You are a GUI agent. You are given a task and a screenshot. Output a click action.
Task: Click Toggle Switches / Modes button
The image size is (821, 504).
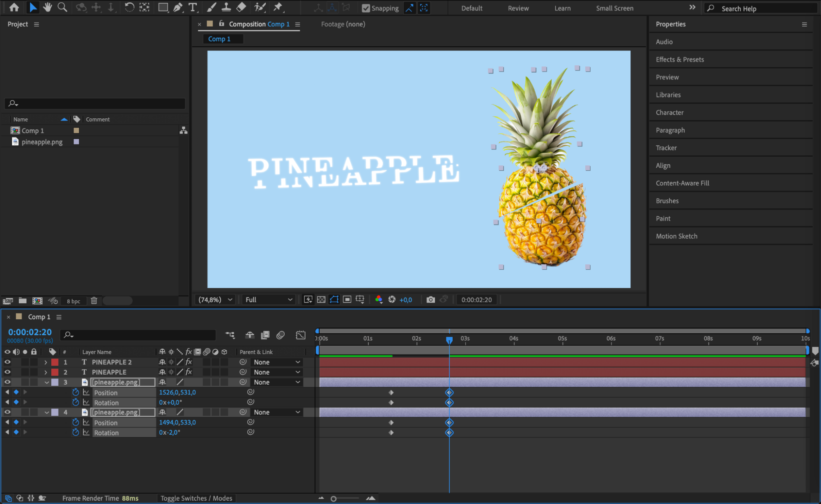tap(196, 498)
